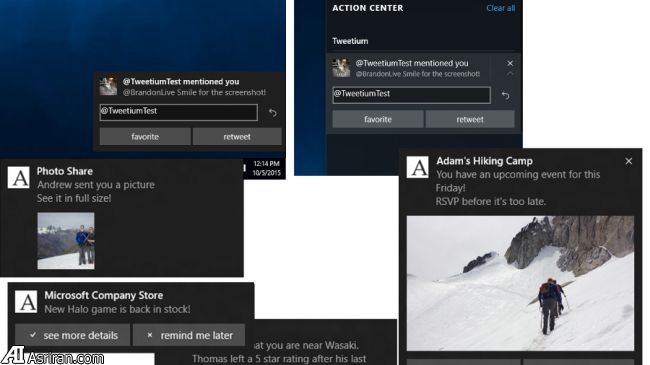This screenshot has height=365, width=650.
Task: Open Adam's Hiking Camp title text
Action: (484, 161)
